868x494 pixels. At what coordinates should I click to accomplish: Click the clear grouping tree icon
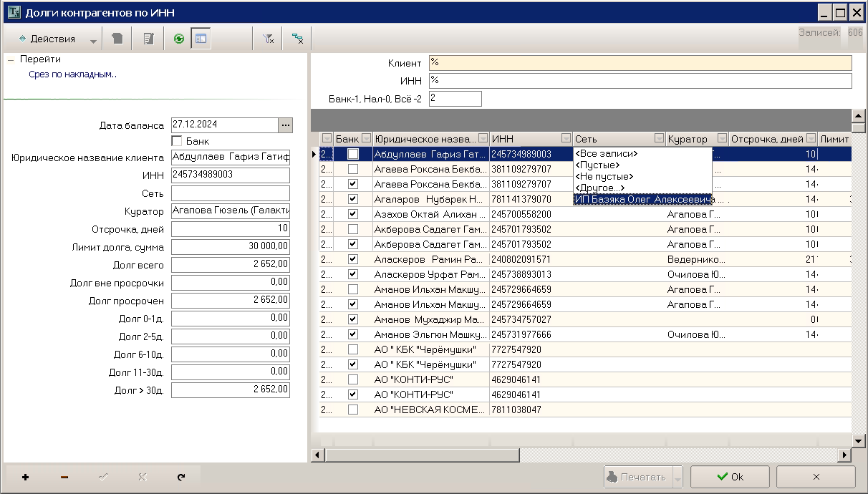click(x=297, y=39)
